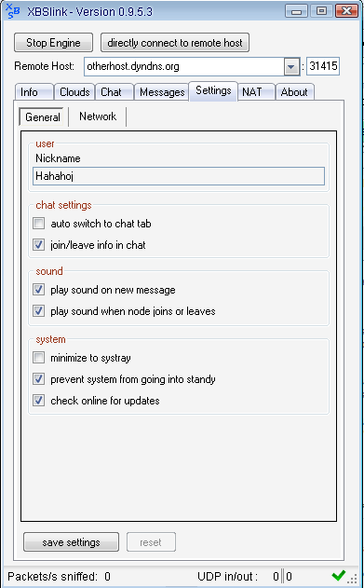Viewport: 364px width, 588px height.
Task: Select the General settings sub-tab
Action: 43,117
